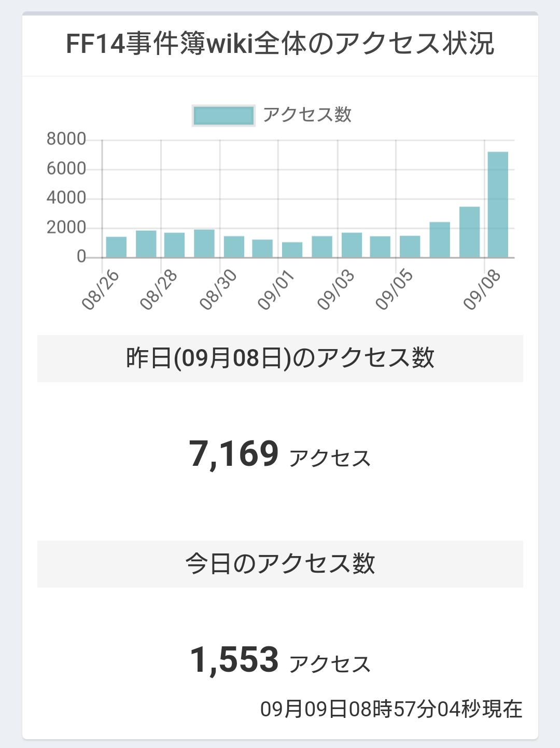Click the 09/03 x-axis date label
This screenshot has height=748, width=560.
tap(336, 290)
